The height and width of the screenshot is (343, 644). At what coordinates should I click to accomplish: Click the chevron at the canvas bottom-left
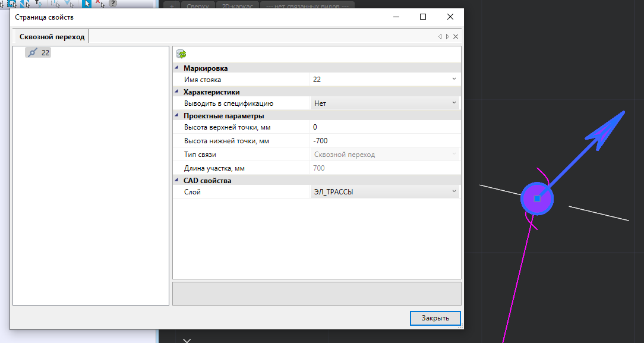187,340
